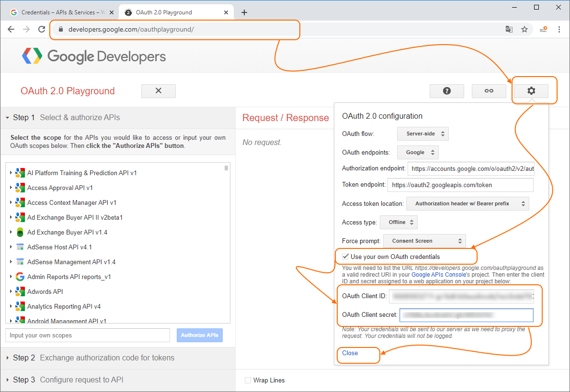570x392 pixels.
Task: Open the Access type Offline dropdown
Action: pos(399,222)
